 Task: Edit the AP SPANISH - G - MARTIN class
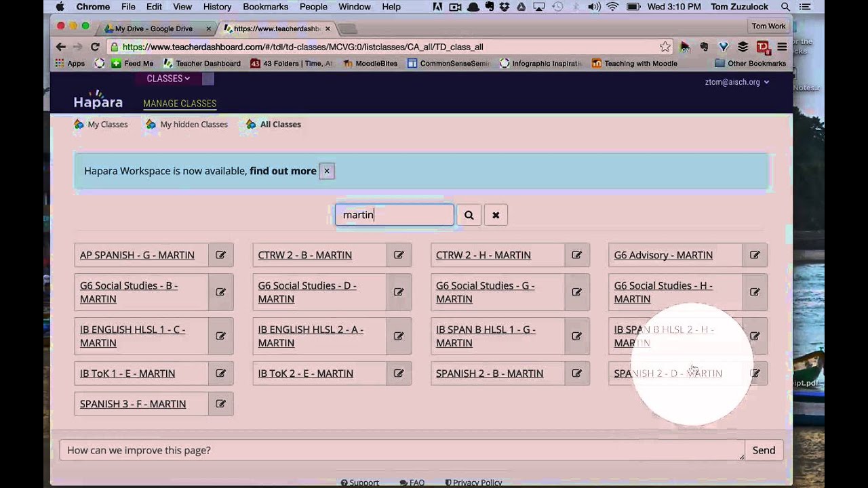(220, 255)
